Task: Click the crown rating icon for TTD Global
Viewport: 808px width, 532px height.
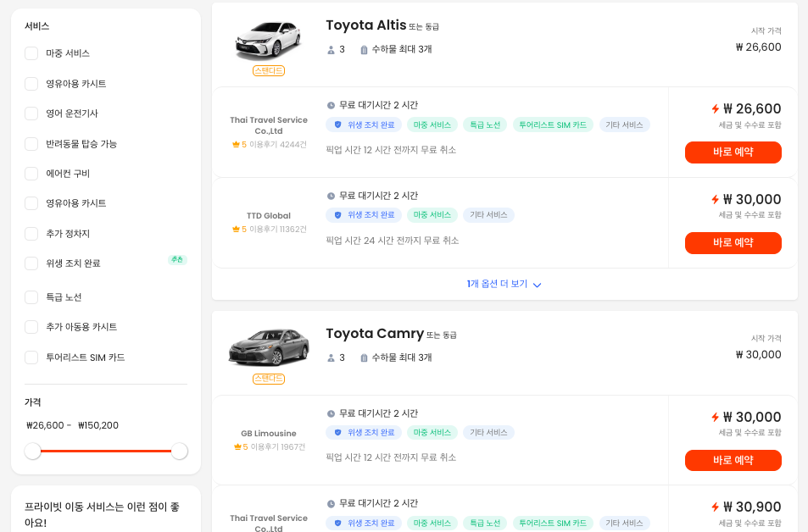Action: (x=236, y=230)
